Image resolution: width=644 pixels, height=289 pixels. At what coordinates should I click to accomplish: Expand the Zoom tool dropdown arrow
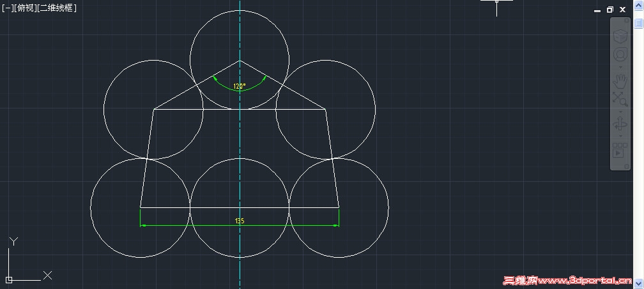(620, 111)
